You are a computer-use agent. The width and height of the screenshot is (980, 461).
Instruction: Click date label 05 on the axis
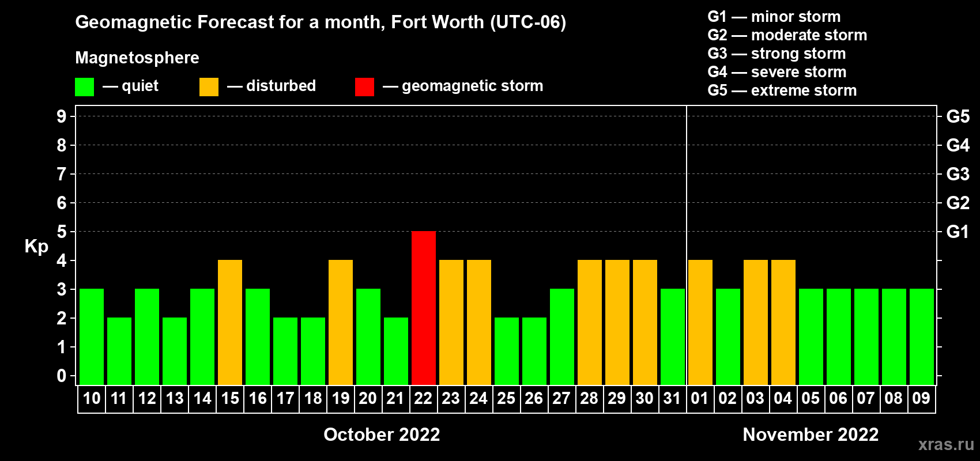pyautogui.click(x=811, y=399)
